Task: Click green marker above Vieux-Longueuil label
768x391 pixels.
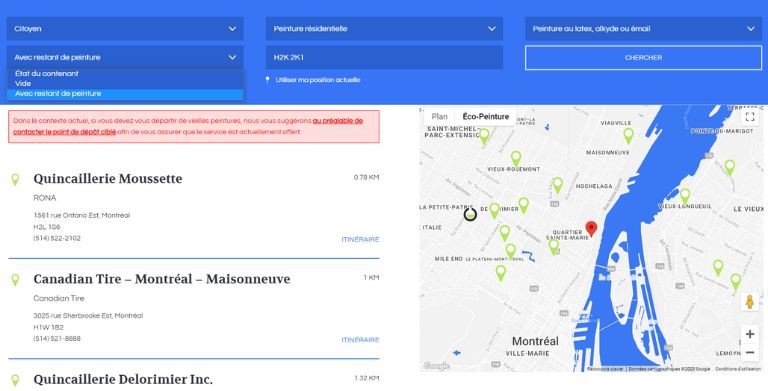Action: click(x=685, y=196)
